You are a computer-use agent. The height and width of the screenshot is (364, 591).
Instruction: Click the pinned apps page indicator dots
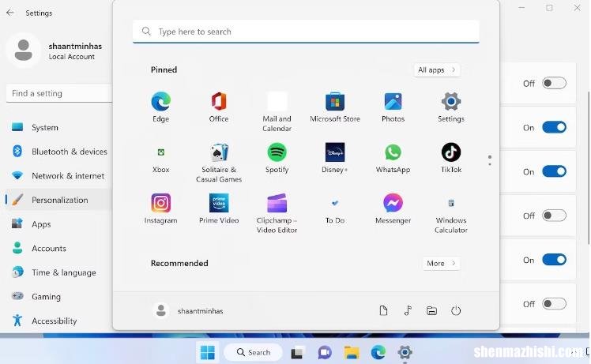489,160
